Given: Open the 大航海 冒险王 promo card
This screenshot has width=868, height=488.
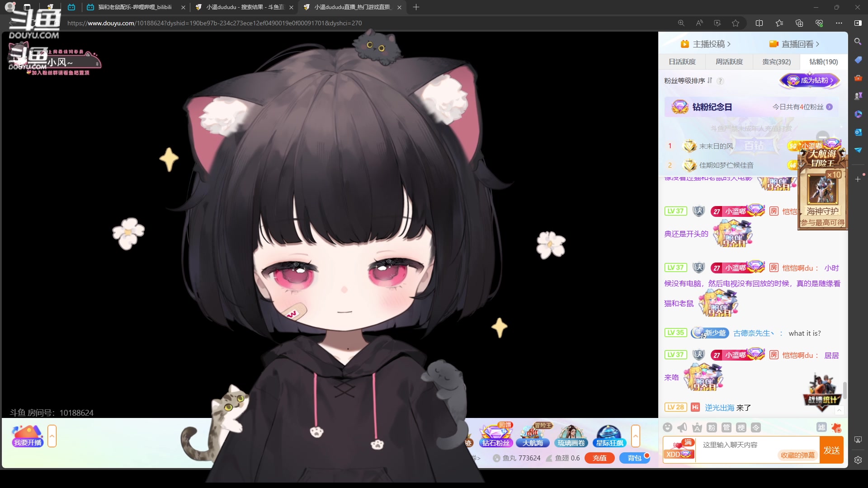Looking at the screenshot, I should click(x=822, y=190).
